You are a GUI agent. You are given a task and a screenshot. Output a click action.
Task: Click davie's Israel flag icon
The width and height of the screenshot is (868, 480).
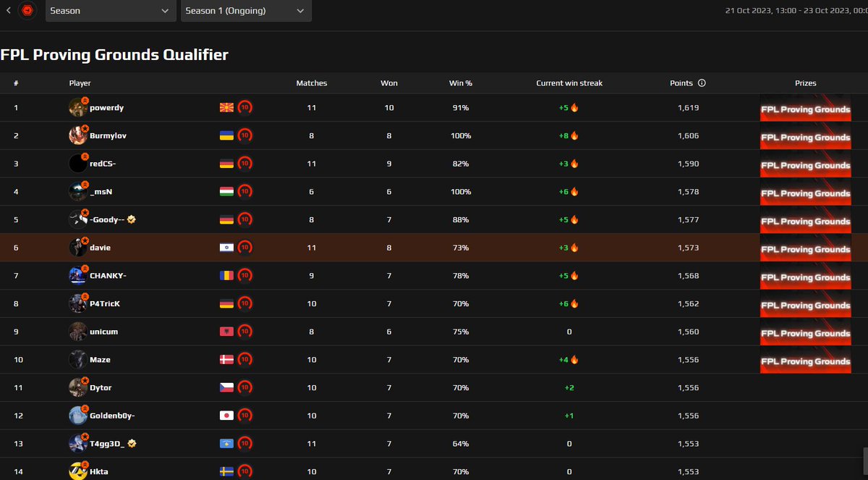coord(226,248)
